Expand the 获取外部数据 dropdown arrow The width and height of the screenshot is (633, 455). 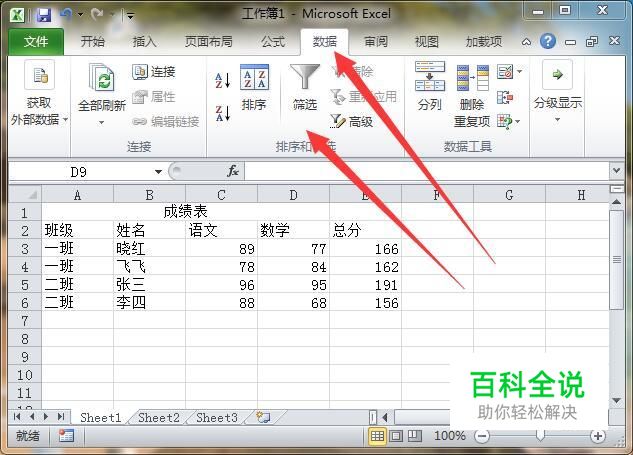(x=65, y=120)
